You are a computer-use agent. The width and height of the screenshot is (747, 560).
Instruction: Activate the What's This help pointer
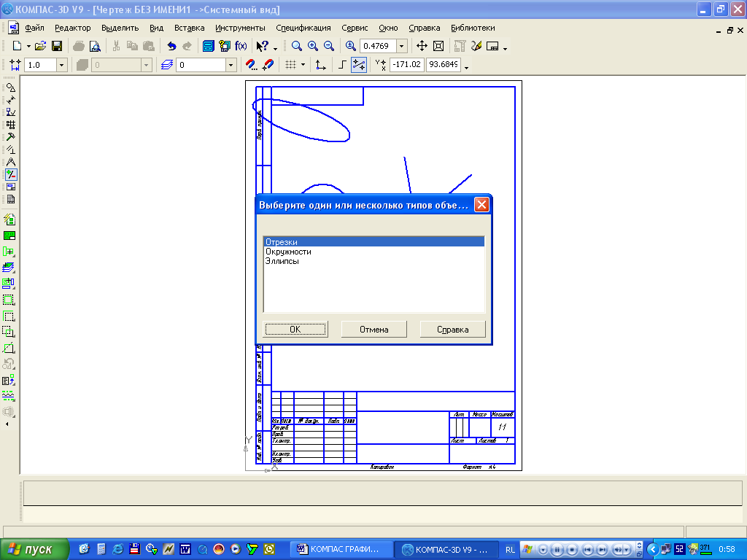tap(262, 46)
